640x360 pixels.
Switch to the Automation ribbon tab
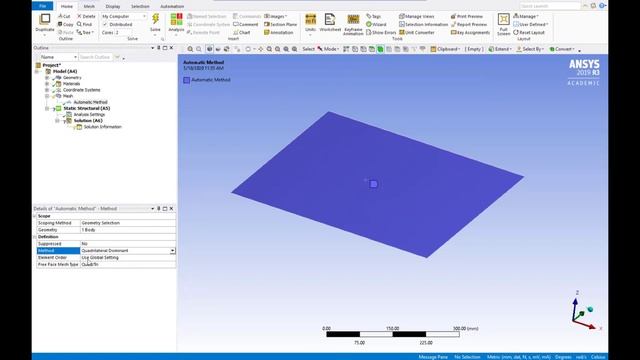point(172,7)
